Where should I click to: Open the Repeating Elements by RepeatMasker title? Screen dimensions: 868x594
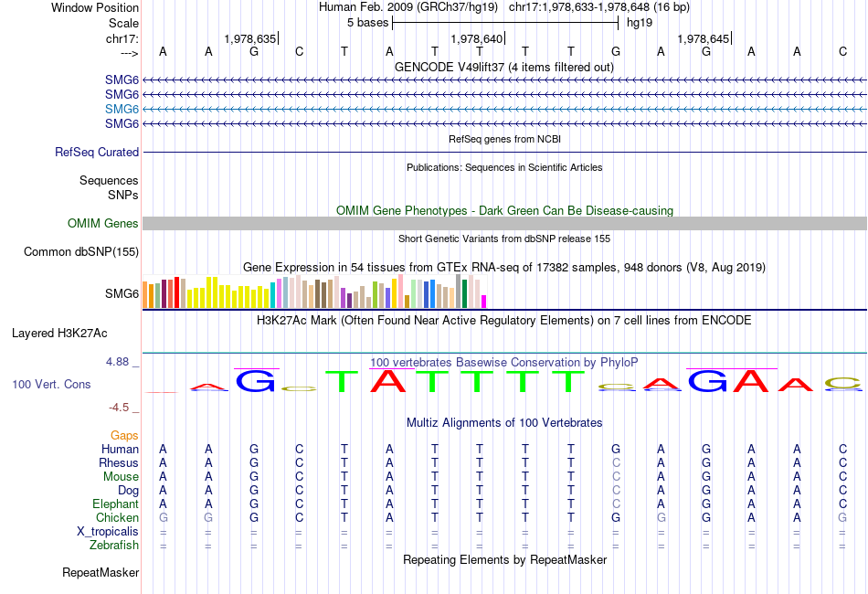coord(504,560)
